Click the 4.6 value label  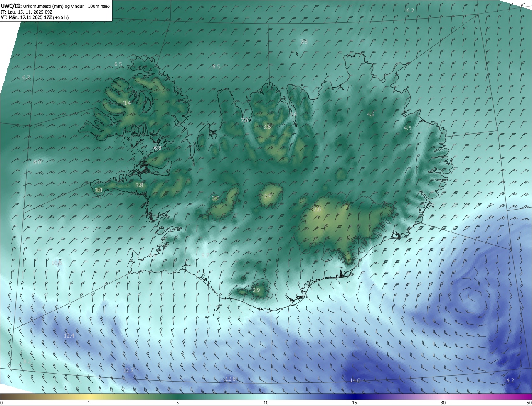371,115
